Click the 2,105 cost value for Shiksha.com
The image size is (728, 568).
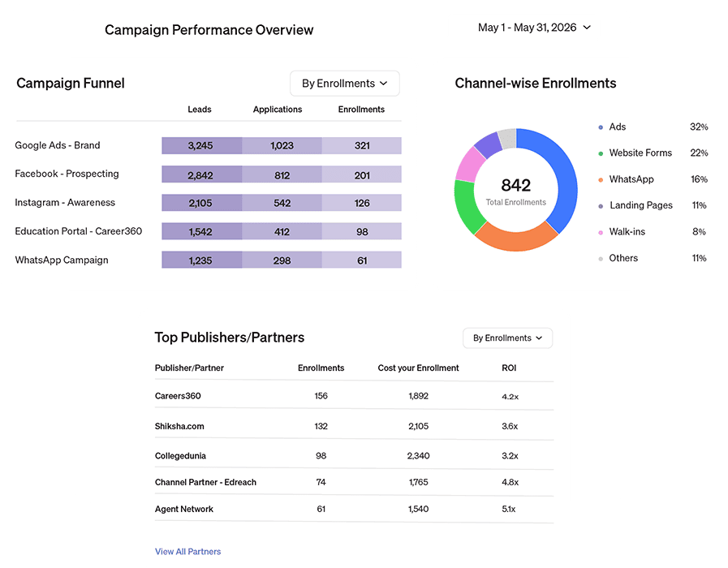pos(418,426)
